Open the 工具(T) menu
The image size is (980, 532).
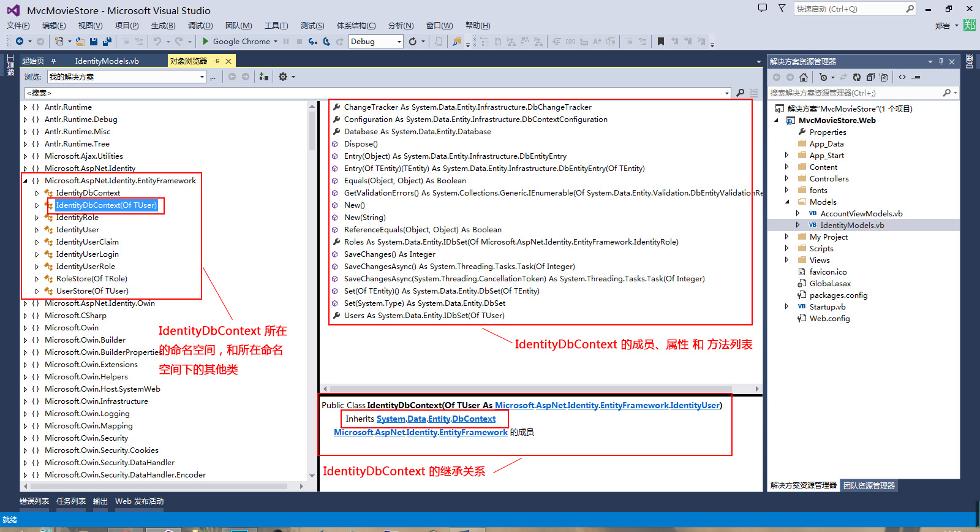tap(276, 25)
